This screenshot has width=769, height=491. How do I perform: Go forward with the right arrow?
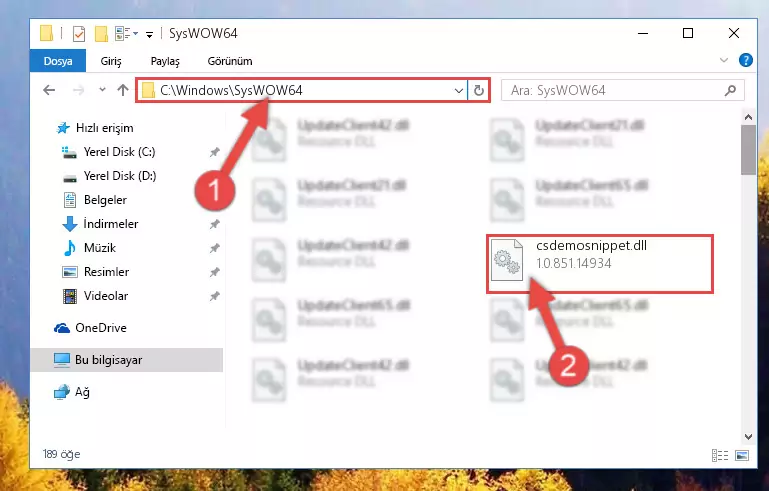click(78, 90)
